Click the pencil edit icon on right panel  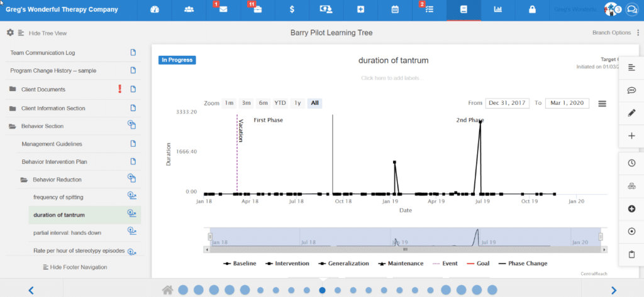pos(631,114)
